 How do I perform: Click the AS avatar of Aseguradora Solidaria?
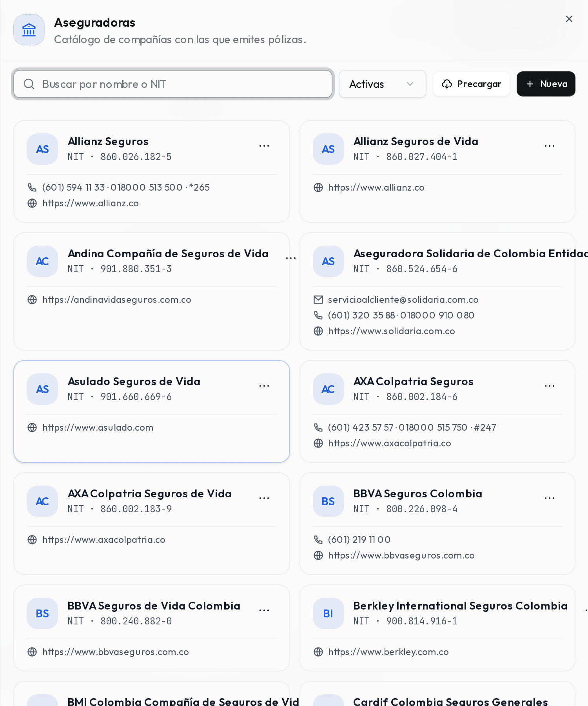click(328, 261)
